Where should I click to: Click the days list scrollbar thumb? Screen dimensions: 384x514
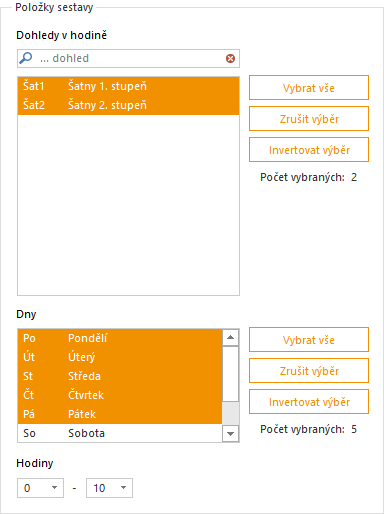tap(230, 374)
